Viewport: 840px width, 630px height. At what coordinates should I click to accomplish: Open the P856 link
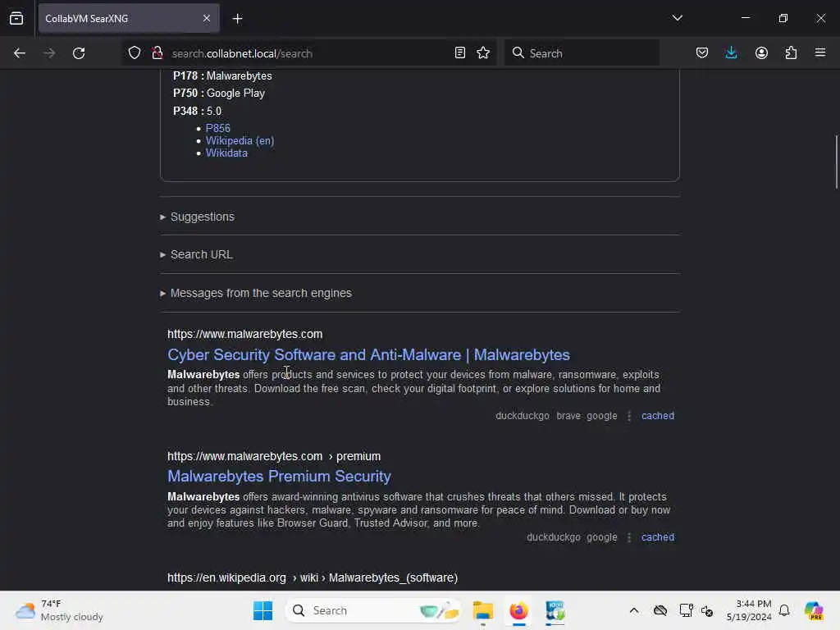coord(218,128)
